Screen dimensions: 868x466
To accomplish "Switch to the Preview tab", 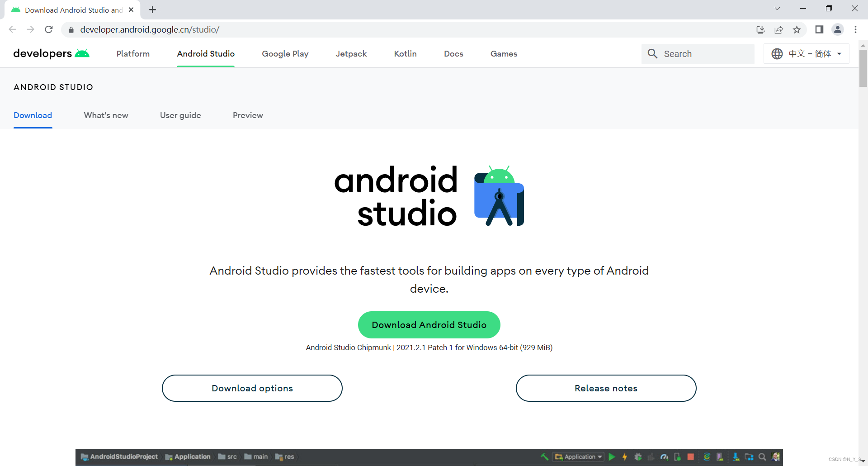I will click(x=248, y=115).
